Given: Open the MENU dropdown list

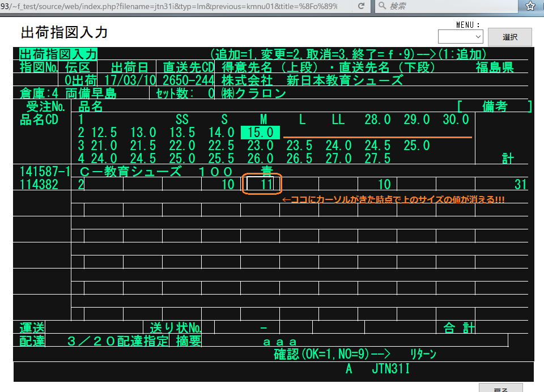Looking at the screenshot, I should [x=460, y=37].
